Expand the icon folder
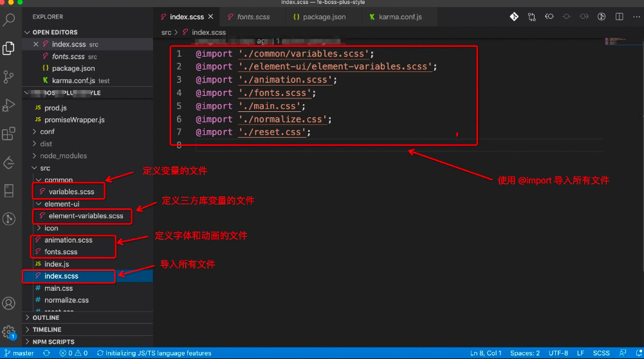 [51, 228]
